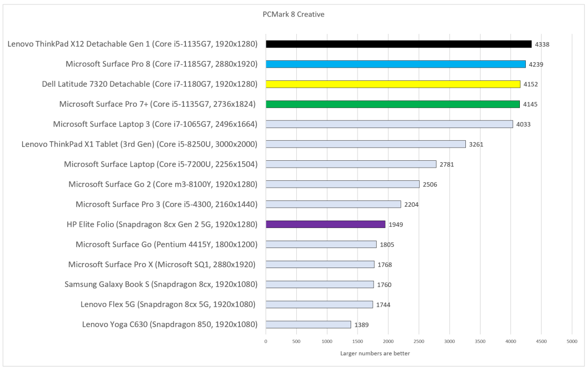This screenshot has height=371, width=588.
Task: Click the Surface Laptop Core i5-7200U label
Action: click(161, 164)
